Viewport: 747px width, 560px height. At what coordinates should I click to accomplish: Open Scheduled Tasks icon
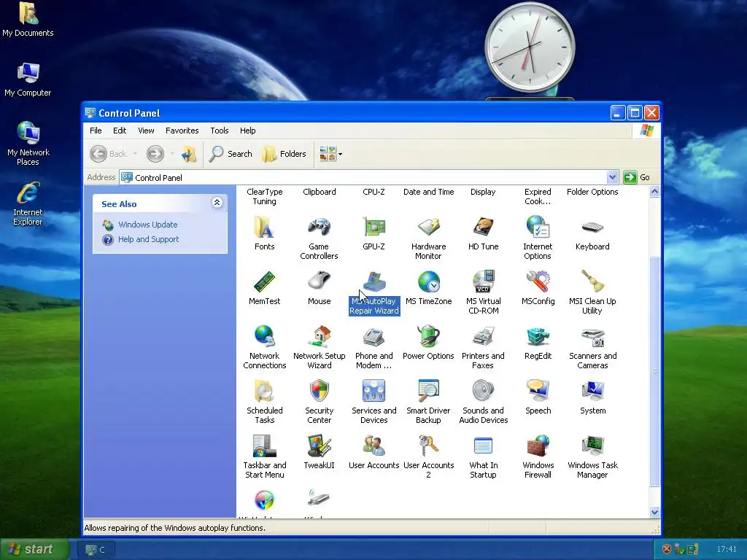tap(264, 392)
